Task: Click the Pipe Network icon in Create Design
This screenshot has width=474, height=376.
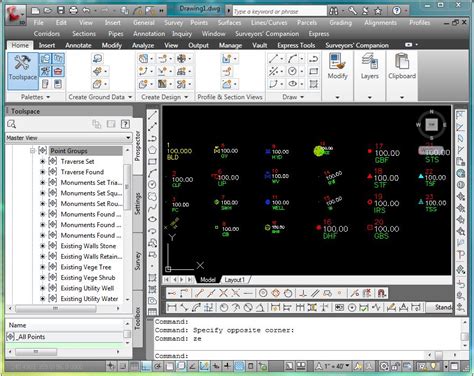Action: [x=181, y=84]
